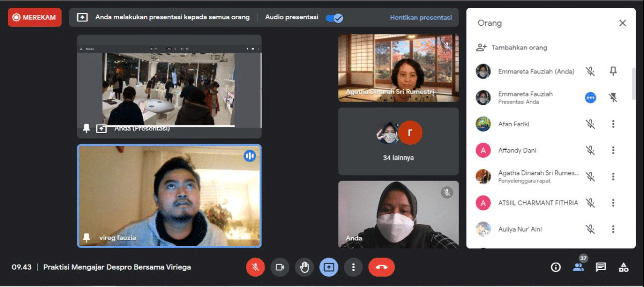Open more options for Afan Fariki
644x287 pixels.
[x=613, y=124]
